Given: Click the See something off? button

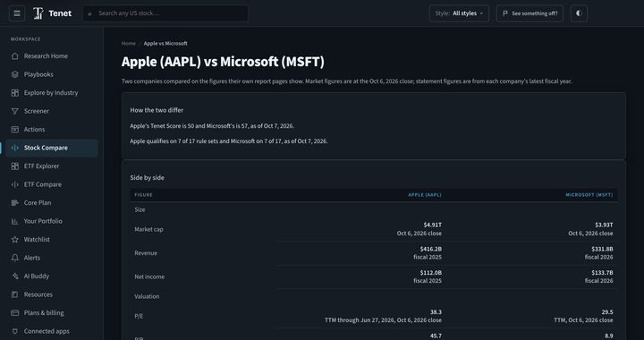Looking at the screenshot, I should click(530, 13).
